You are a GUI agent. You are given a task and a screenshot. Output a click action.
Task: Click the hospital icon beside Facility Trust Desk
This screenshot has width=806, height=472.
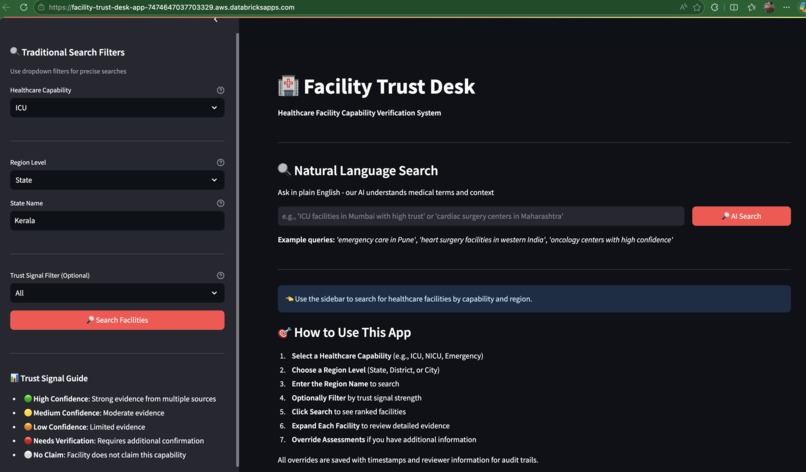click(x=288, y=86)
